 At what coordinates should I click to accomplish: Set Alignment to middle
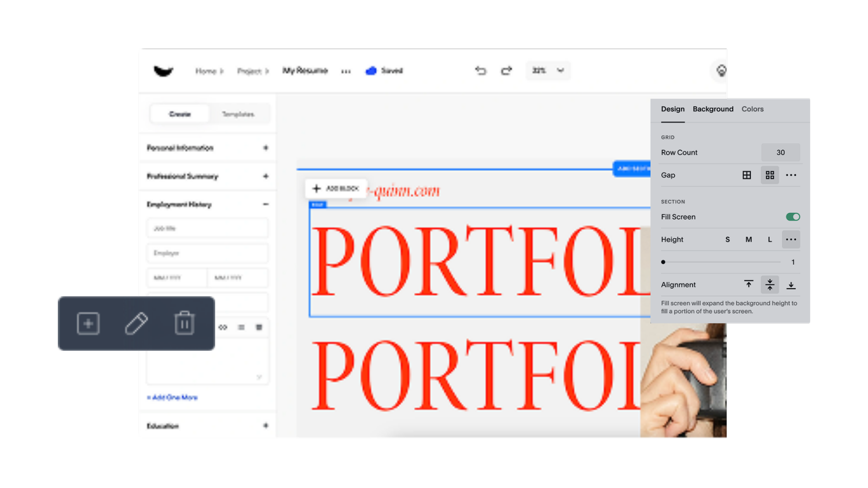pyautogui.click(x=770, y=284)
